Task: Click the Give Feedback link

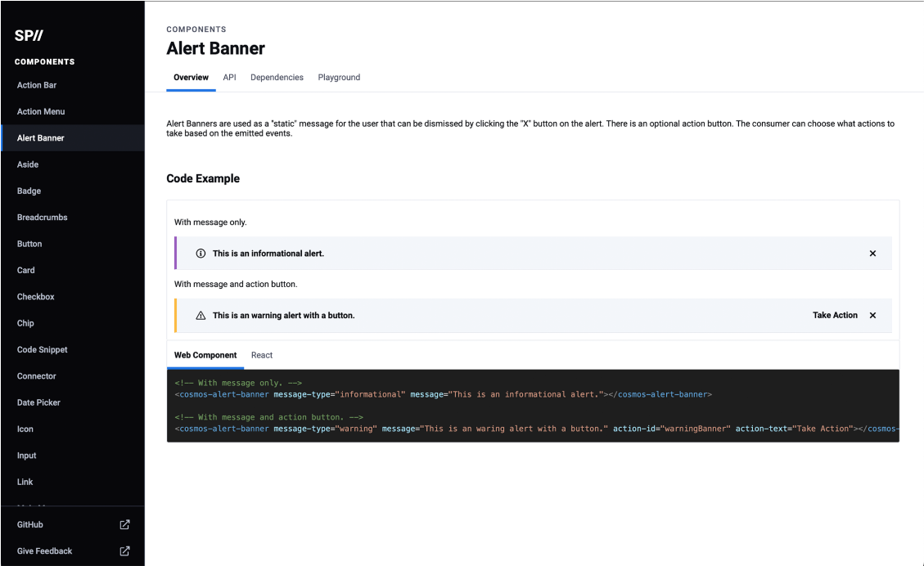Action: 45,551
